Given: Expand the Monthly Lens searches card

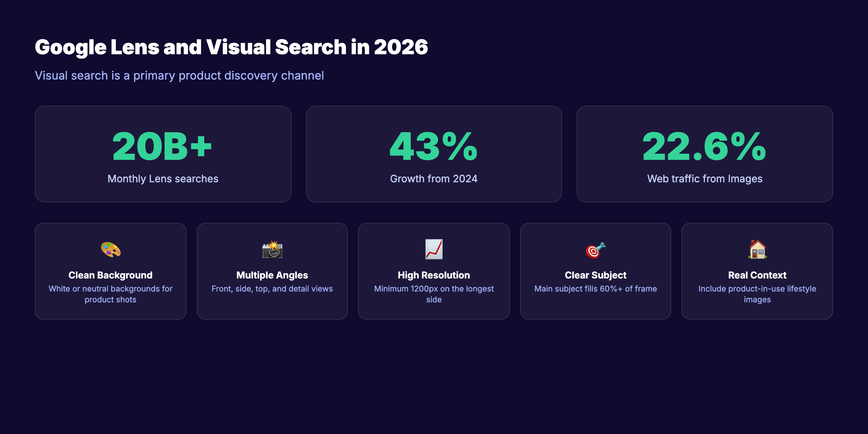Looking at the screenshot, I should [x=163, y=154].
